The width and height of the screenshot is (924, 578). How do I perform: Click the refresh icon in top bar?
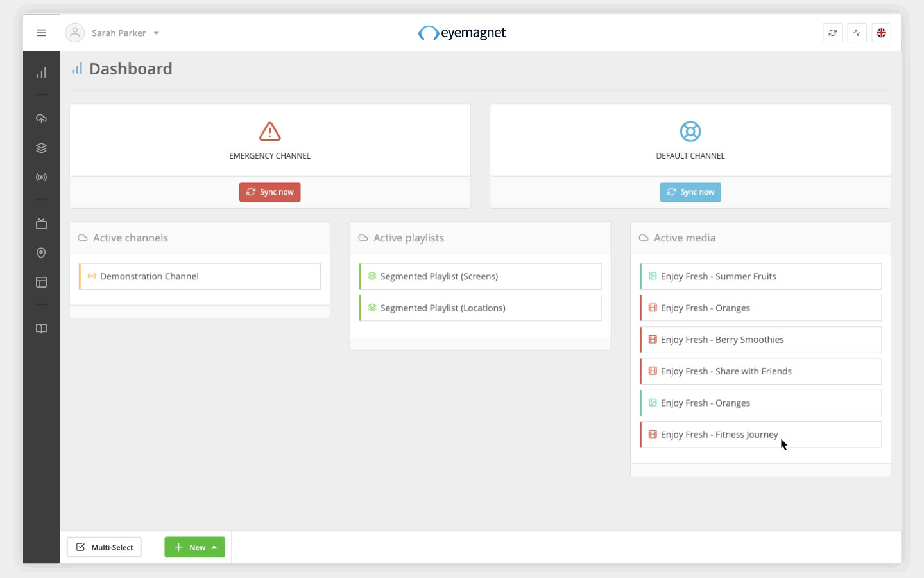(832, 33)
